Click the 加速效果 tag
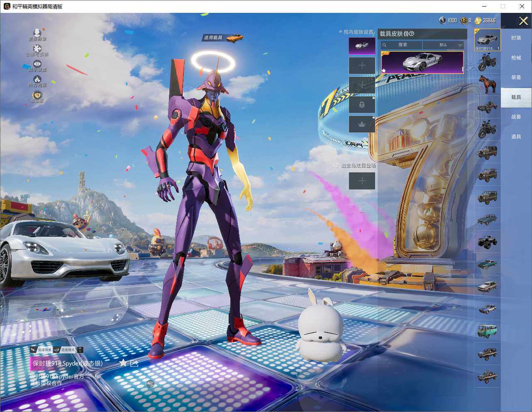Screen dimensions: 532x412 pos(41,350)
